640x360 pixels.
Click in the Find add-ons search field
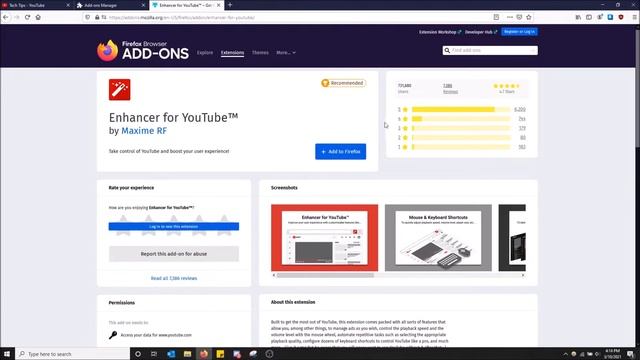click(490, 51)
